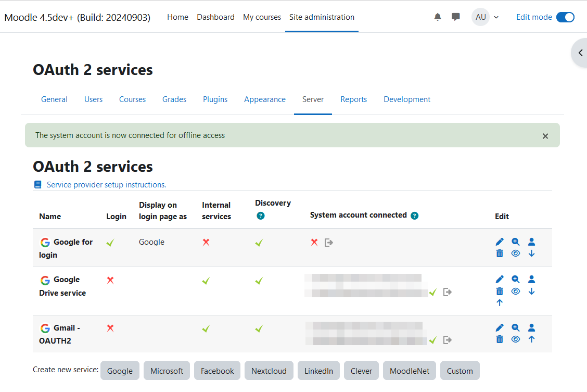The height and width of the screenshot is (392, 587).
Task: Configure endpoints for Google for login
Action: (x=516, y=242)
